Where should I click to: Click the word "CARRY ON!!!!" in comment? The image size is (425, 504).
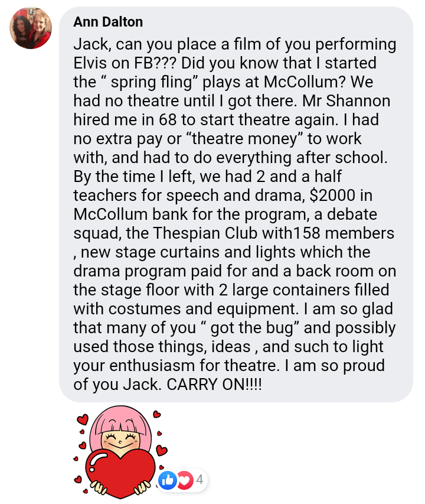(214, 384)
